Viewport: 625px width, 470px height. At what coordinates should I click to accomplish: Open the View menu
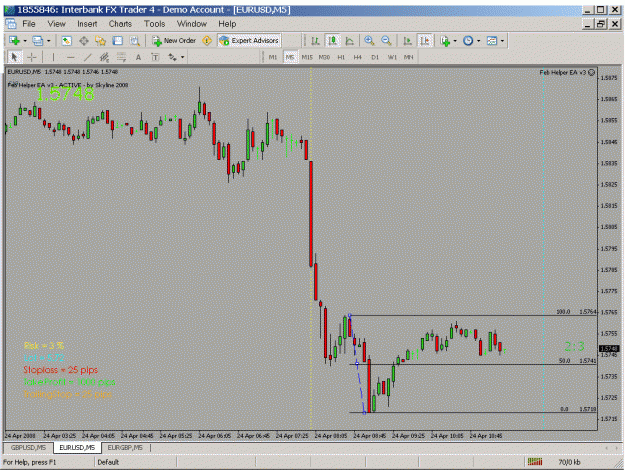pos(57,24)
